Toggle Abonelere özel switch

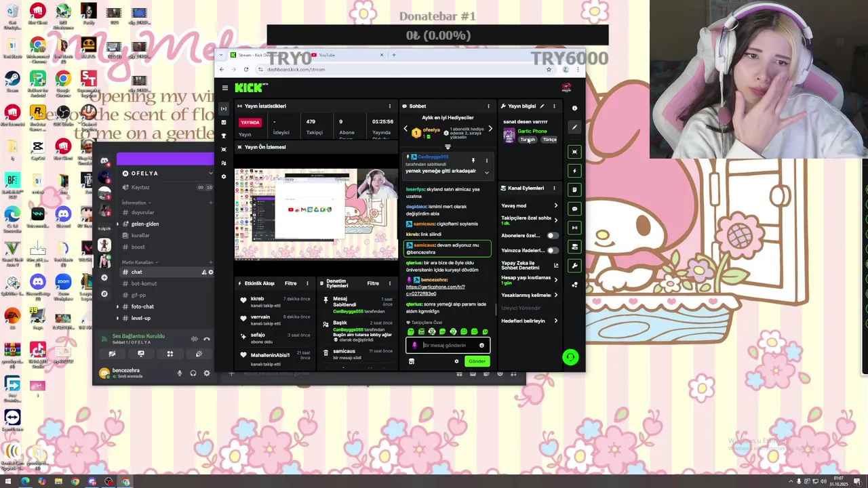pos(553,236)
